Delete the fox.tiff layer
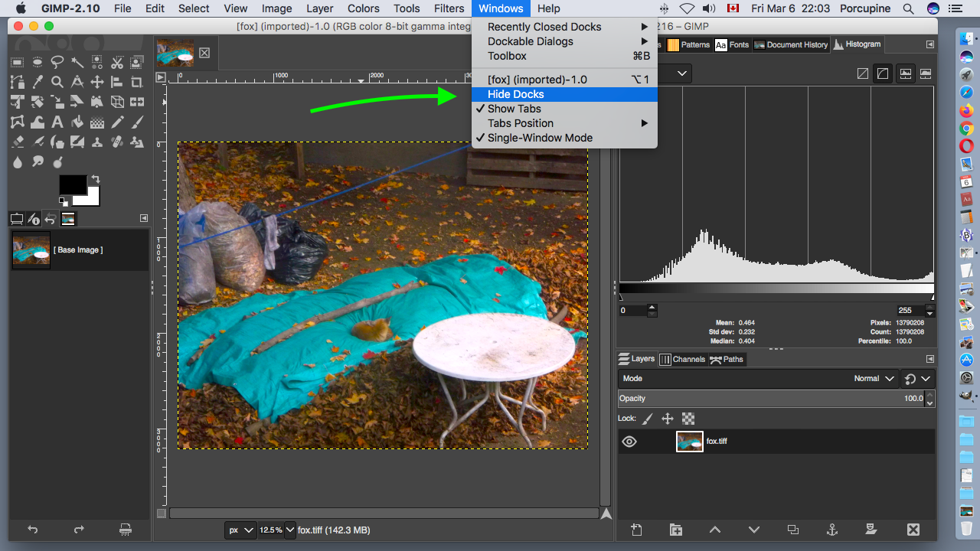The height and width of the screenshot is (551, 980). pos(913,530)
